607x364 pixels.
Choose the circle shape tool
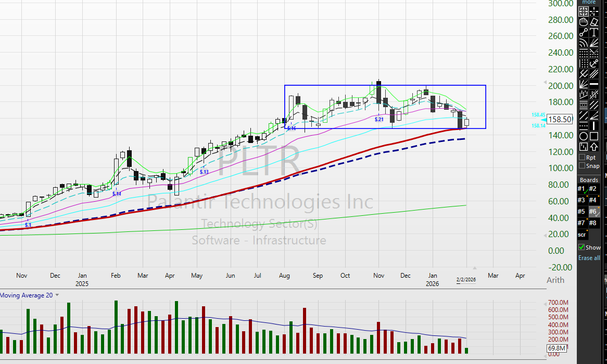[x=584, y=136]
